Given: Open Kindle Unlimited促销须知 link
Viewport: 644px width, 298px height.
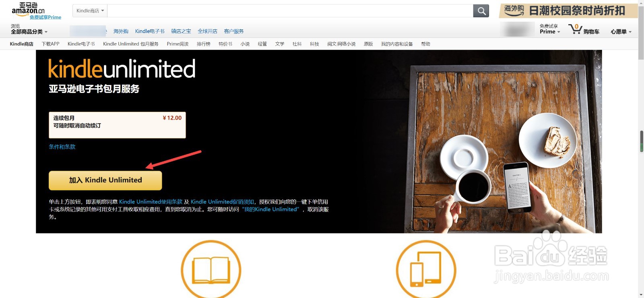Looking at the screenshot, I should click(x=223, y=202).
